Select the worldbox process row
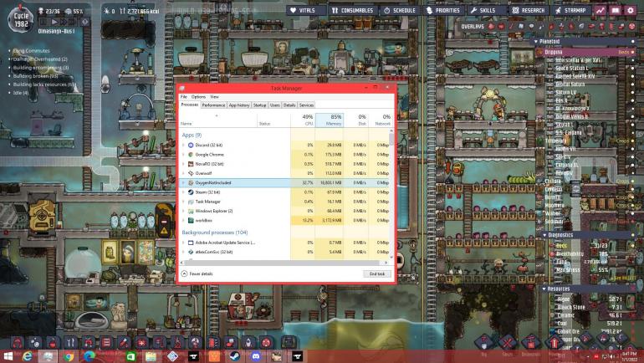Viewport: 644px width, 363px height. [284, 221]
